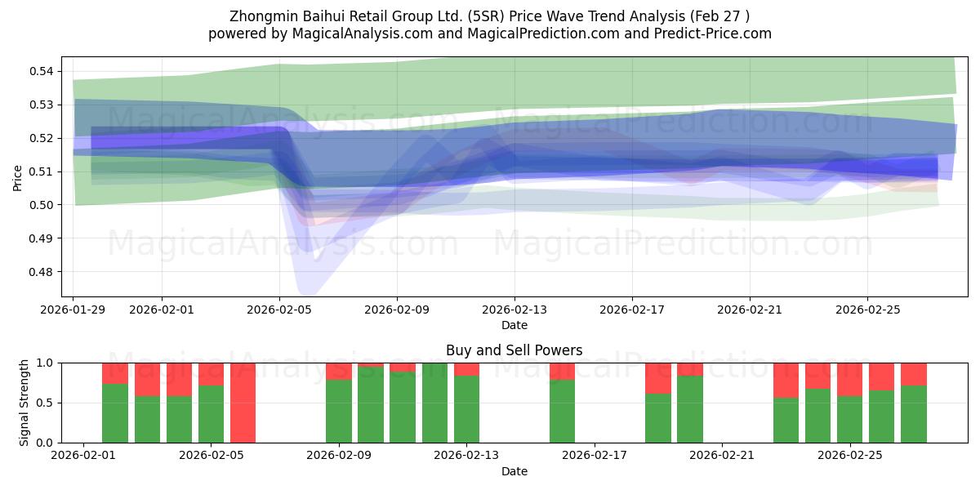Screen dimensions: 980x490
Task: Click the 0.5 signal strength tick label
Action: 45,403
